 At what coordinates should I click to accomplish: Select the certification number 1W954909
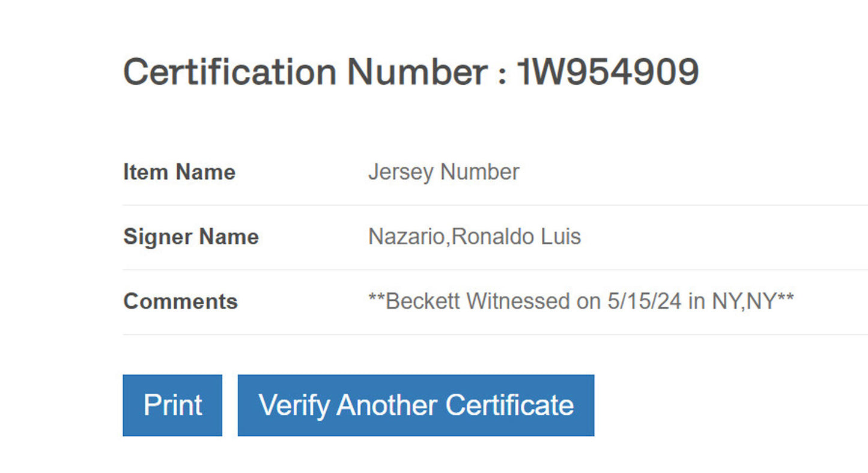coord(609,72)
